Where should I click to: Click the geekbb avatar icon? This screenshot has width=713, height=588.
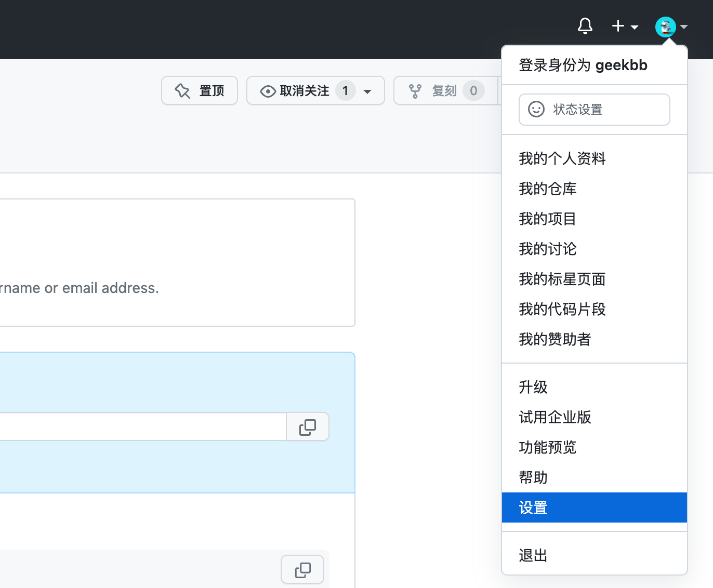click(x=665, y=26)
